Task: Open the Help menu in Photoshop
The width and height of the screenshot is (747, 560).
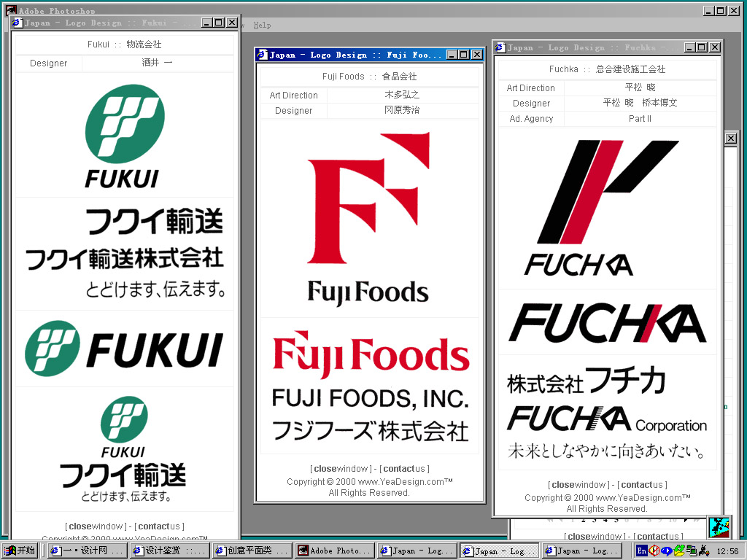Action: tap(262, 26)
